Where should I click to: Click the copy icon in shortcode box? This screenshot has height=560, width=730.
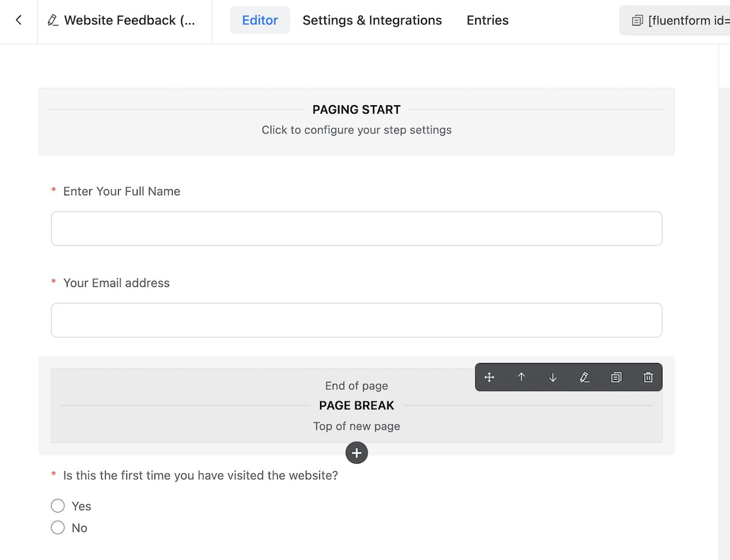pyautogui.click(x=637, y=21)
